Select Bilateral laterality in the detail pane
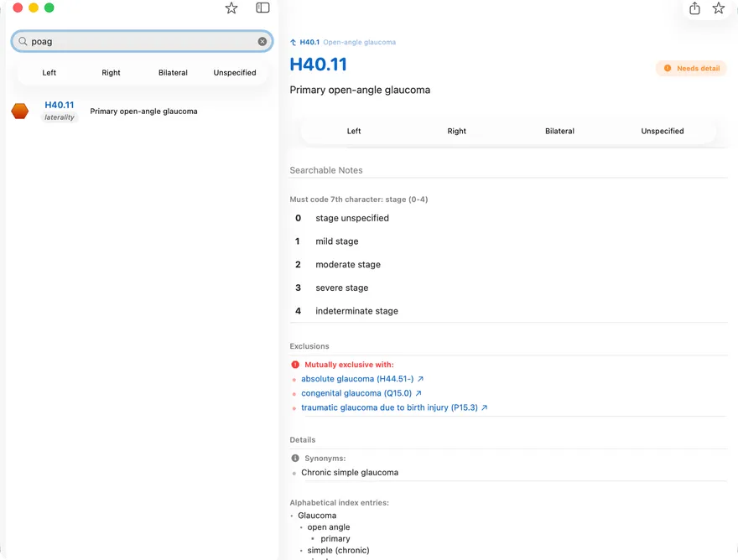The image size is (738, 560). coord(559,132)
